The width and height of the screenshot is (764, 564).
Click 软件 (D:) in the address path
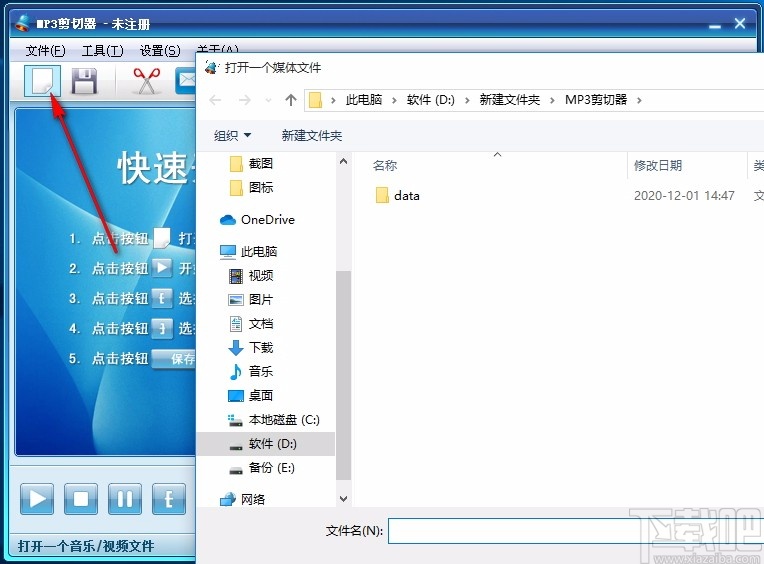point(431,100)
